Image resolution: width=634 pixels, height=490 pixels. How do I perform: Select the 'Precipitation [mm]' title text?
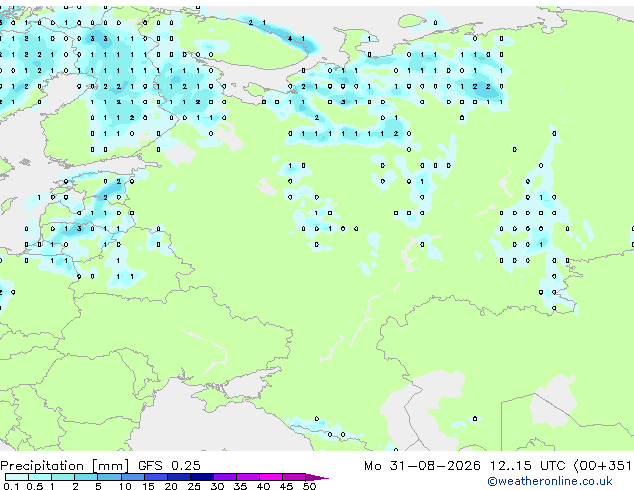pos(65,466)
